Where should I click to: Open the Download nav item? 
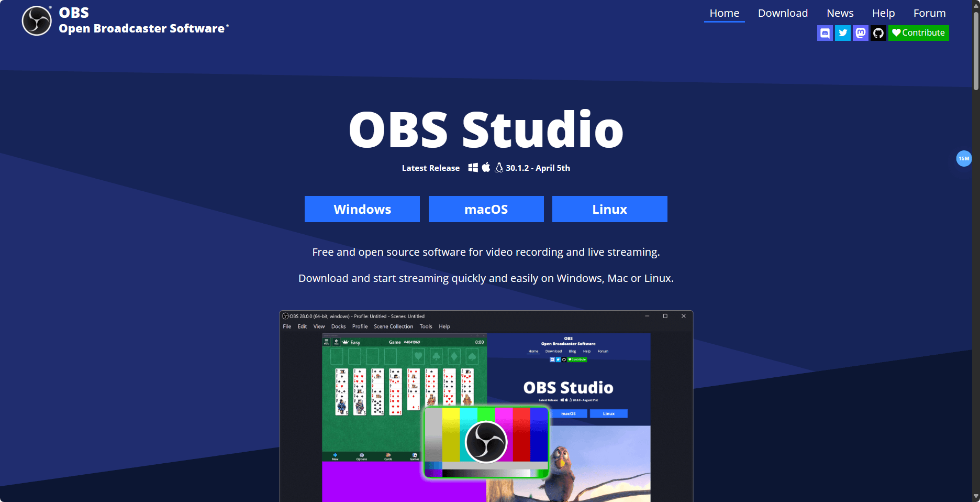pos(783,13)
